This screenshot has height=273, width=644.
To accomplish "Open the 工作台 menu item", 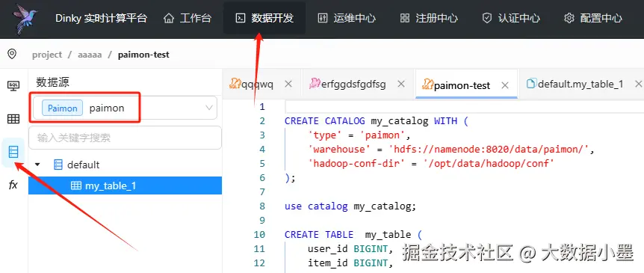I will (188, 18).
